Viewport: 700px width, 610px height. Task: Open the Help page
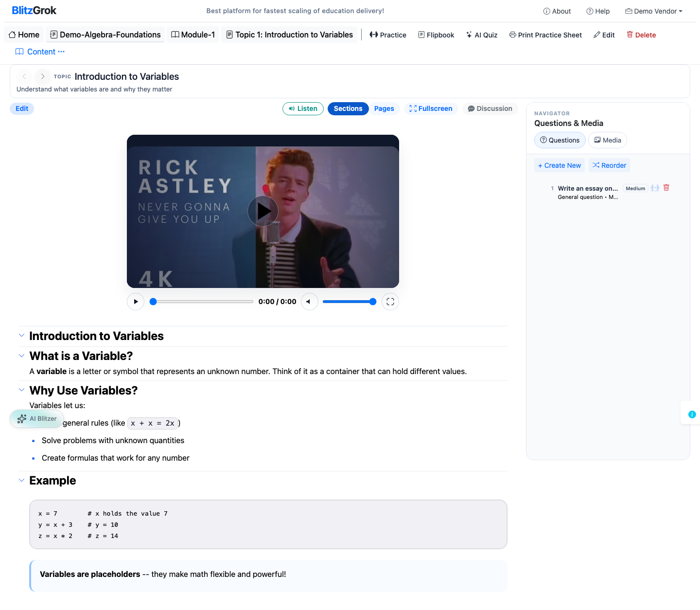598,11
